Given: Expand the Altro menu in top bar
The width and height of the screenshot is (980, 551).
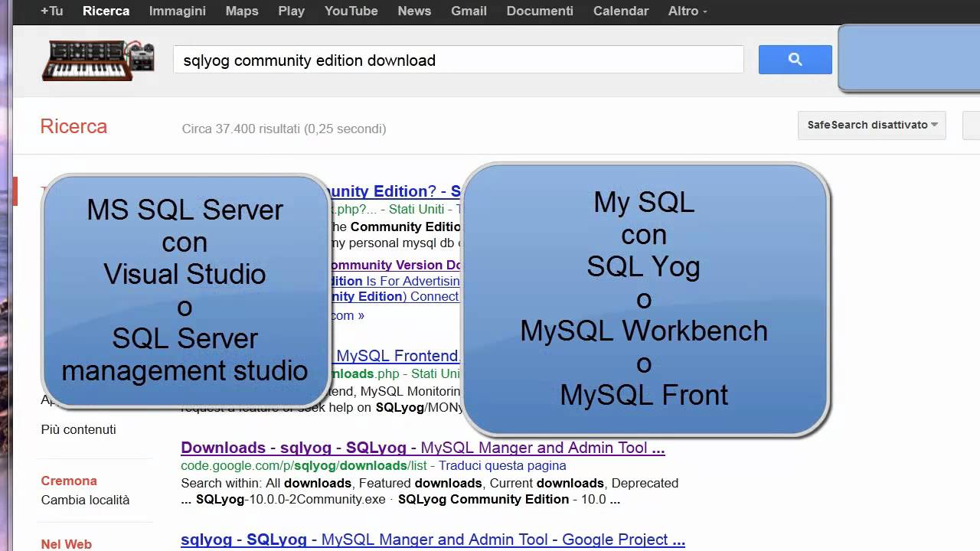Looking at the screenshot, I should [x=688, y=11].
